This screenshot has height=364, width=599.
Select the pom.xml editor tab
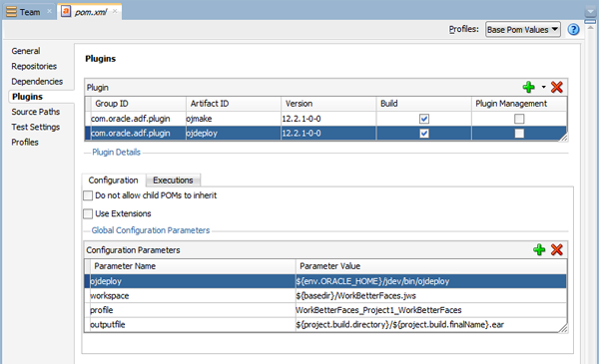[91, 12]
